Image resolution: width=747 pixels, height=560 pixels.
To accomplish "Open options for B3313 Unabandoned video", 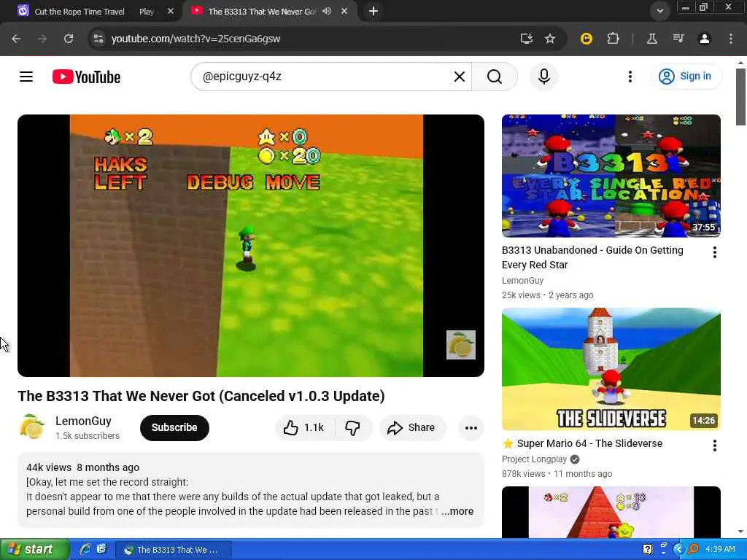I will [x=714, y=252].
